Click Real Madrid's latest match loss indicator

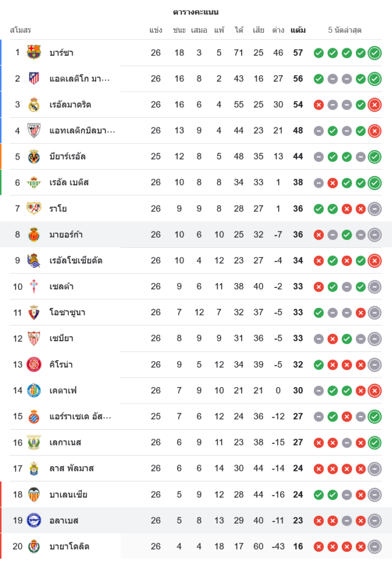point(374,105)
